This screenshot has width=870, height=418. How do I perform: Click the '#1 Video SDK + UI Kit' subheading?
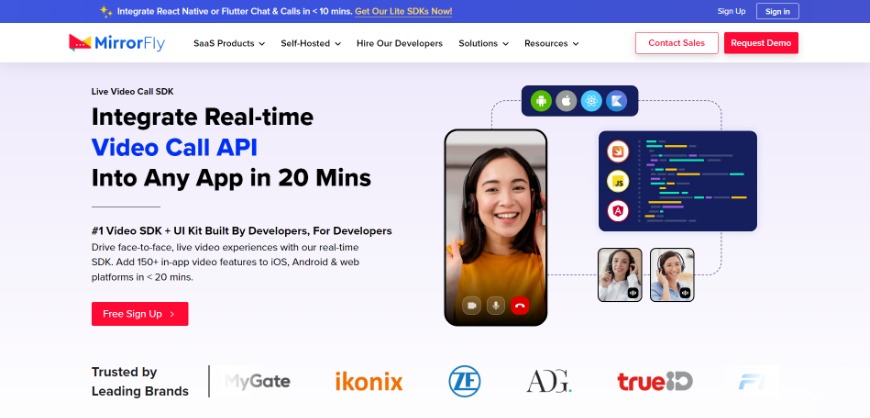click(x=242, y=230)
